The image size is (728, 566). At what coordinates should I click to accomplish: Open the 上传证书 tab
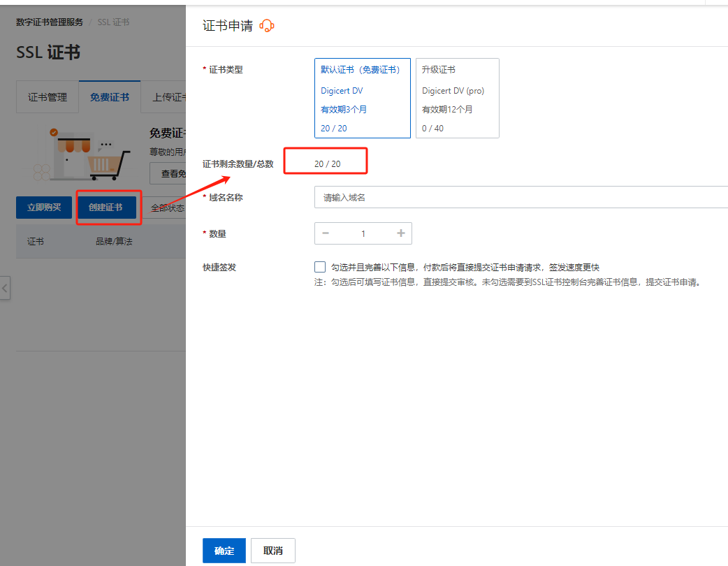point(168,97)
